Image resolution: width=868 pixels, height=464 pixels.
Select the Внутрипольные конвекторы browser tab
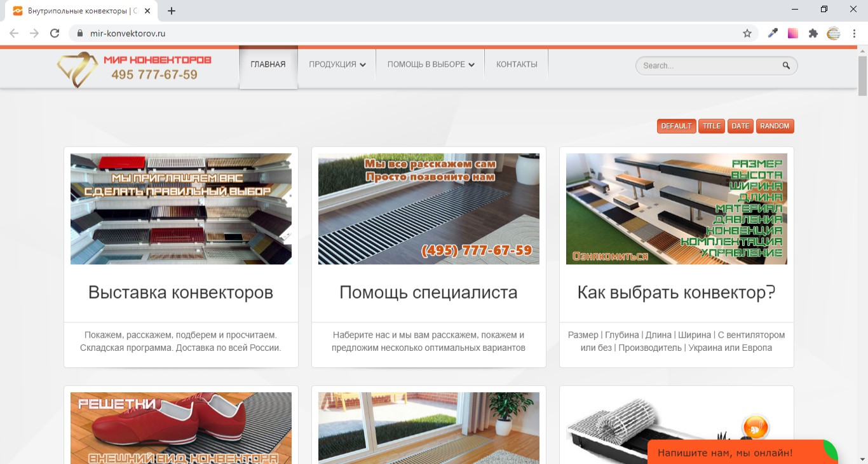coord(83,11)
